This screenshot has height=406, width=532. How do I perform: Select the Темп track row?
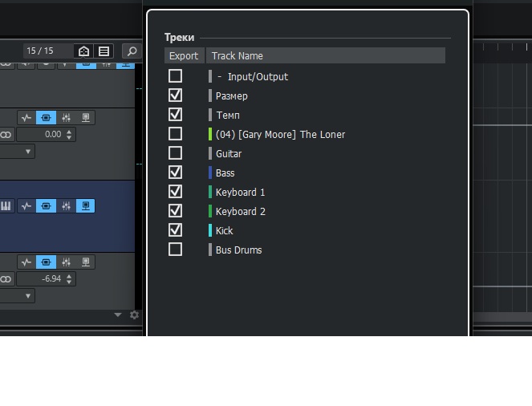[228, 116]
